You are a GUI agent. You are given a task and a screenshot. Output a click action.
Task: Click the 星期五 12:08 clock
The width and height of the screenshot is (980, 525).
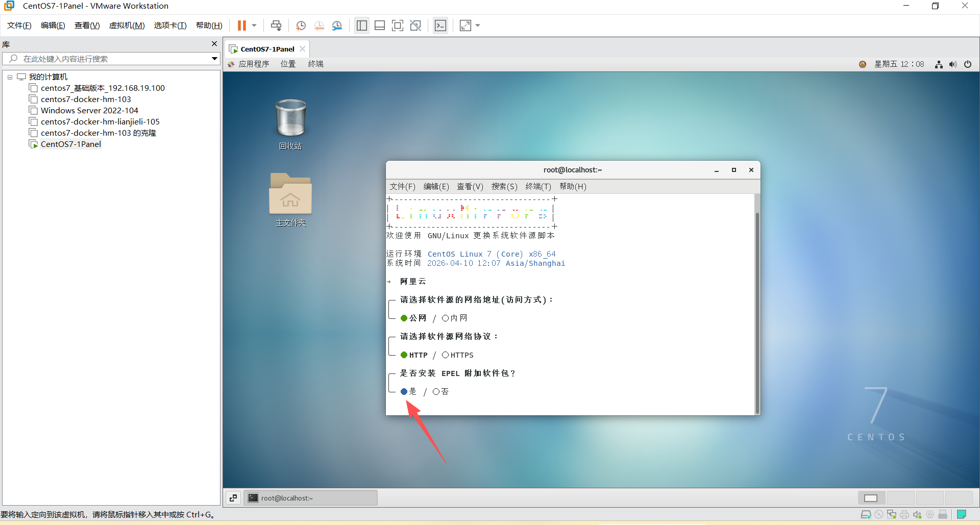pyautogui.click(x=899, y=64)
